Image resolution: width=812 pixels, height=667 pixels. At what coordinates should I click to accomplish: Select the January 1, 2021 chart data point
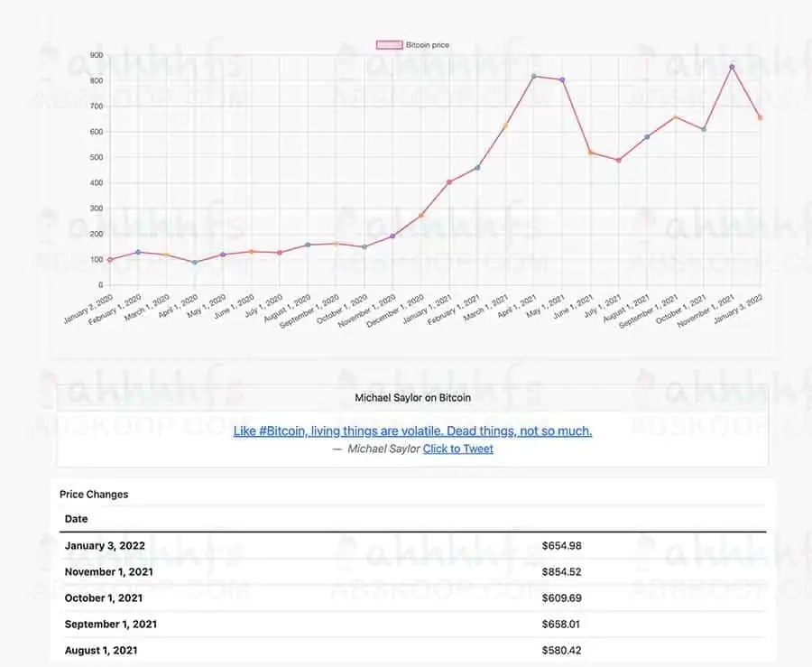click(449, 181)
